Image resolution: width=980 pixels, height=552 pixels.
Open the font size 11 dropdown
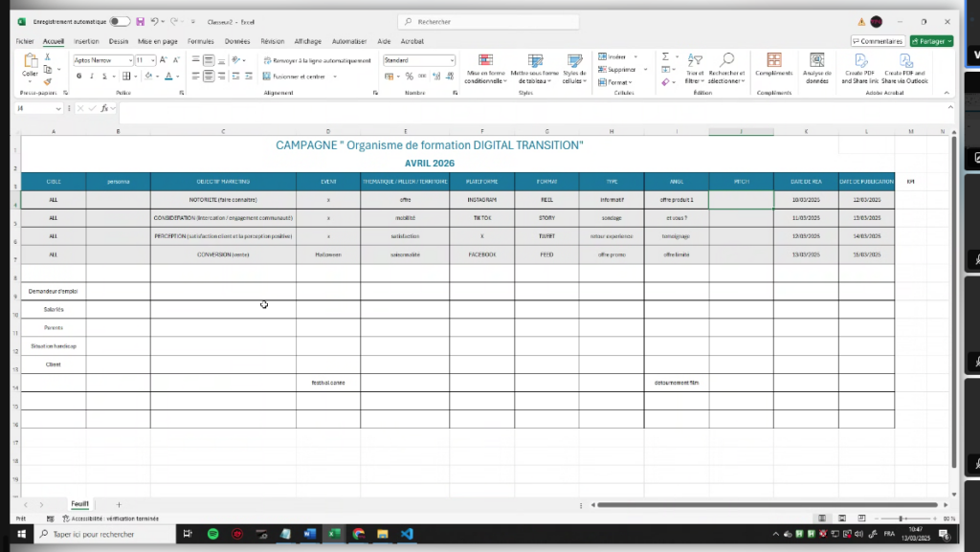tap(152, 60)
